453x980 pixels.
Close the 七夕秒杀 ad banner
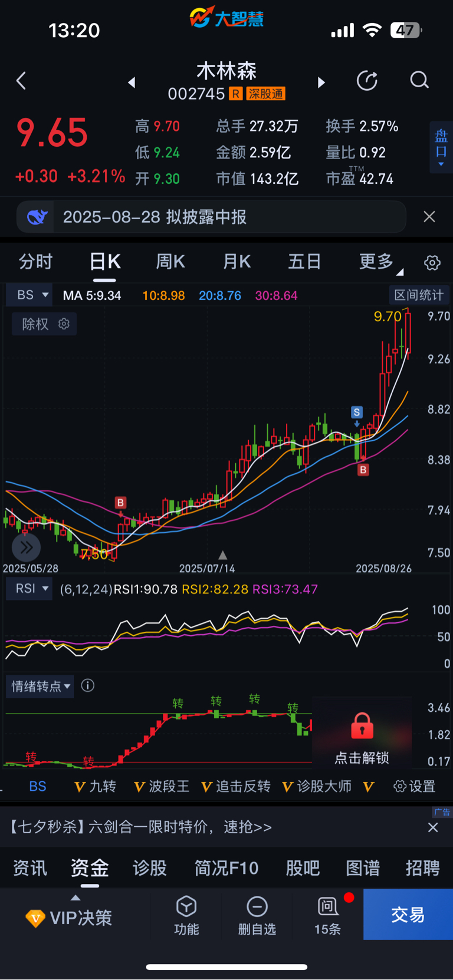[x=433, y=827]
